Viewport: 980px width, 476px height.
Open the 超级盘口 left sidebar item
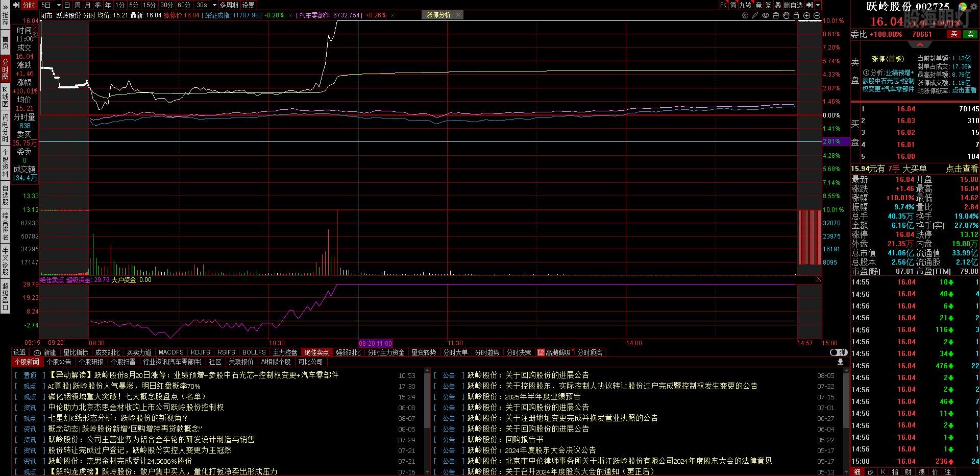click(x=5, y=296)
